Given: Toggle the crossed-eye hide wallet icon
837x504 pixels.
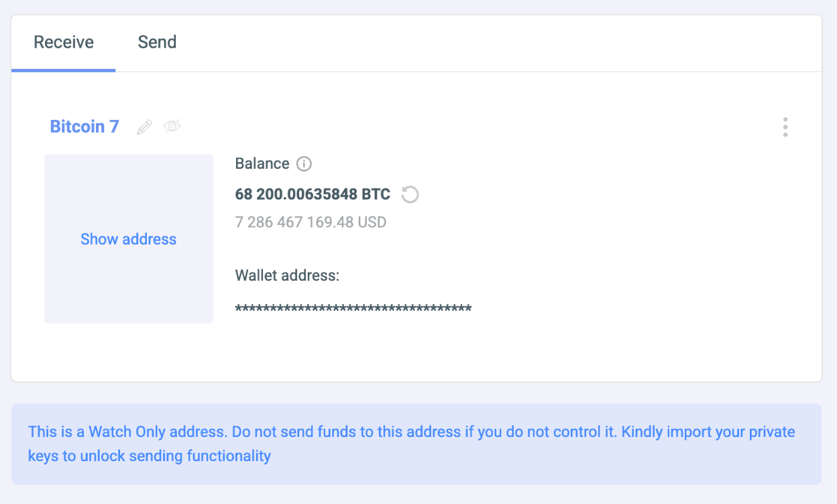Looking at the screenshot, I should pyautogui.click(x=172, y=126).
